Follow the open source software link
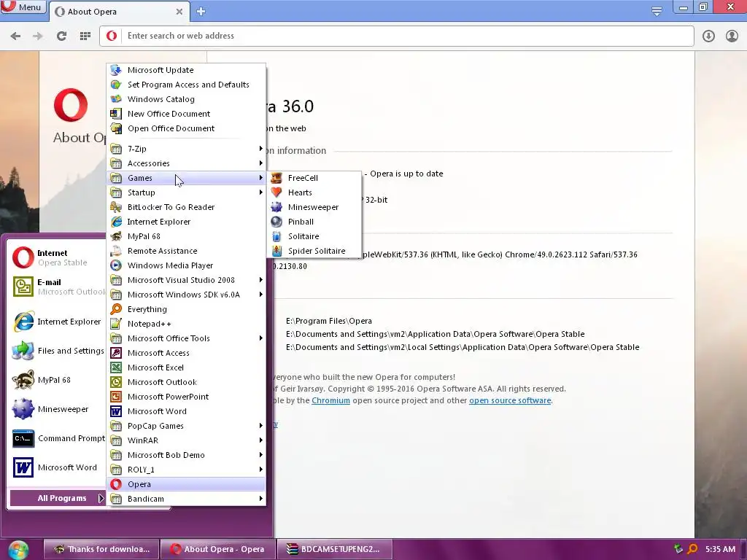747x560 pixels. point(510,400)
